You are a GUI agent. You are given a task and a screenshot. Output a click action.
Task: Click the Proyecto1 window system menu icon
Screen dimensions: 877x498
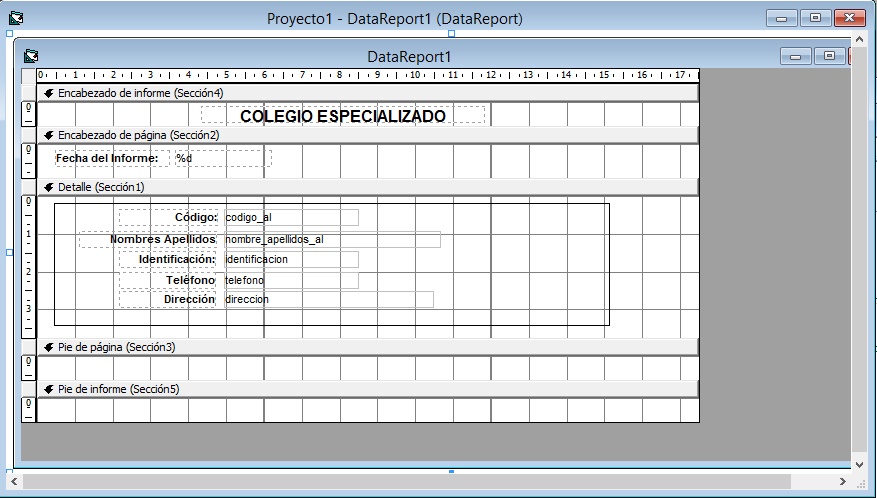(17, 18)
